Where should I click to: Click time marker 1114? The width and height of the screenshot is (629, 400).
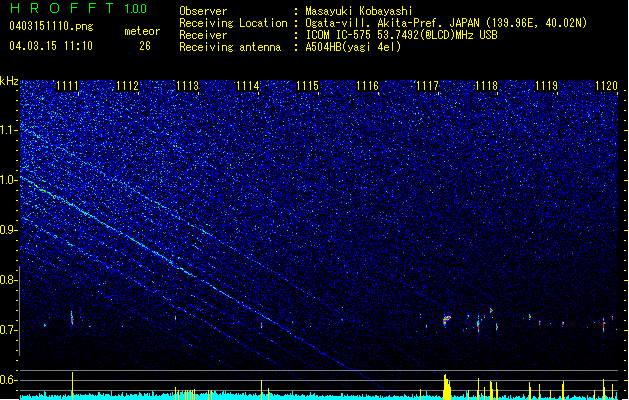248,86
